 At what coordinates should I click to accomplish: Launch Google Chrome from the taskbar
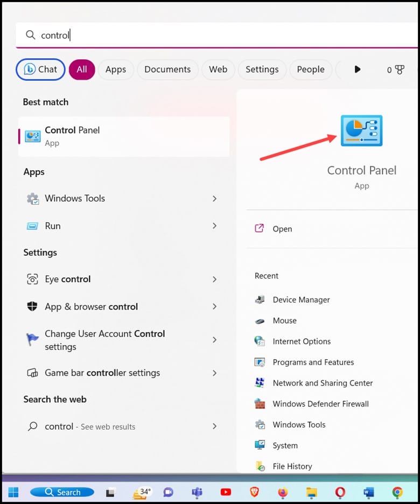point(397,492)
